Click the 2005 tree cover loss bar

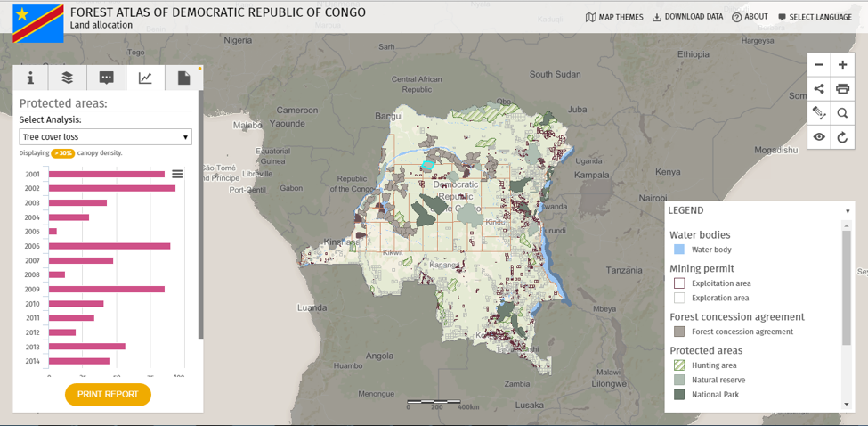point(53,232)
